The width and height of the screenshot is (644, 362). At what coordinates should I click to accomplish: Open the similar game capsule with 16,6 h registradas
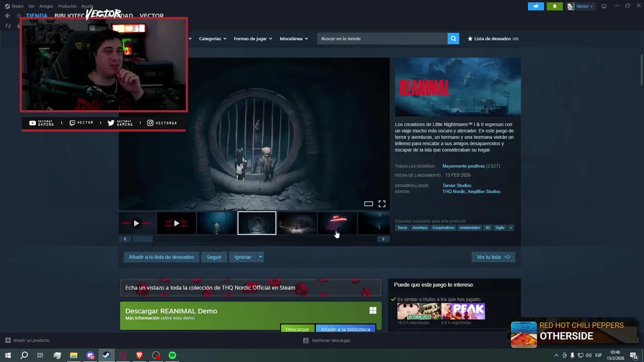pyautogui.click(x=419, y=311)
